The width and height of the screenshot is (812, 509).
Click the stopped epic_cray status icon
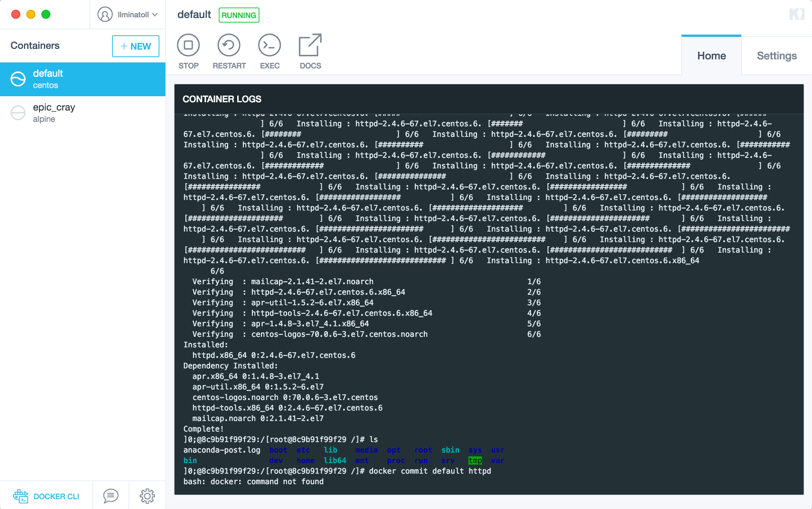[18, 113]
